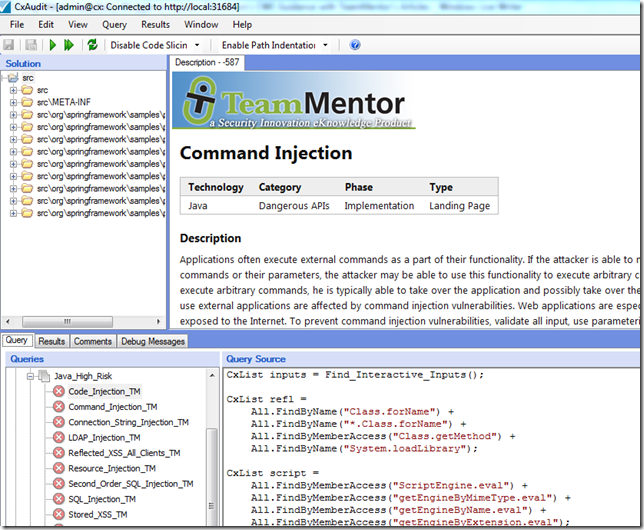
Task: Switch to the Results tab
Action: pos(52,341)
